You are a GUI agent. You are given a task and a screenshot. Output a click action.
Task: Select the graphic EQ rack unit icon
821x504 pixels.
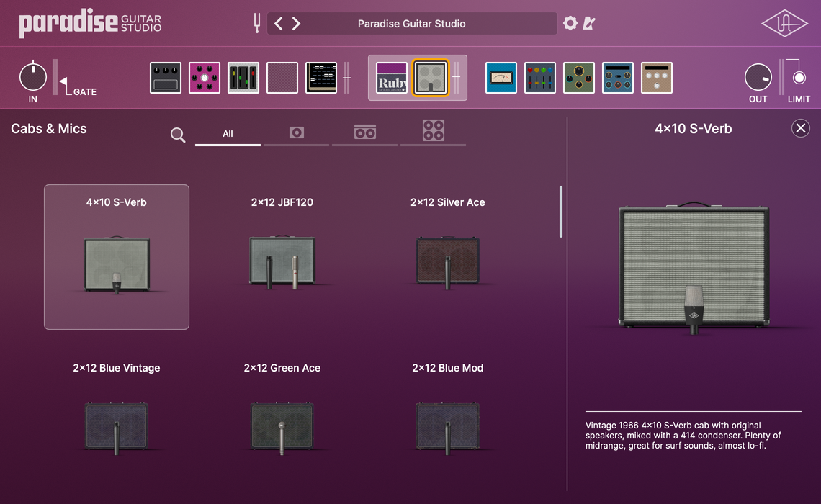[x=243, y=77]
